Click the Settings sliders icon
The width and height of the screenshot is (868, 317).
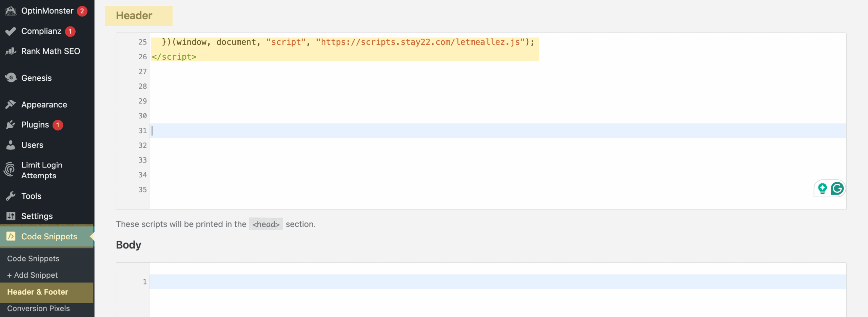tap(11, 216)
